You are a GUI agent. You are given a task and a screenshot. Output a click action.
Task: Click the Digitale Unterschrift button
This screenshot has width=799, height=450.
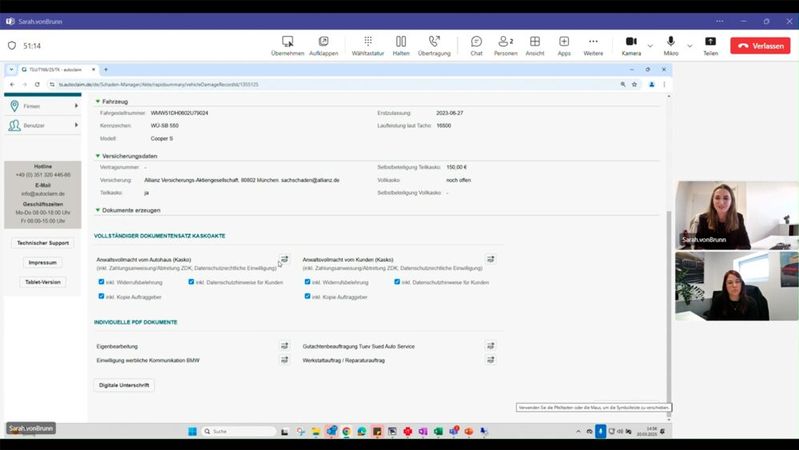click(x=124, y=385)
